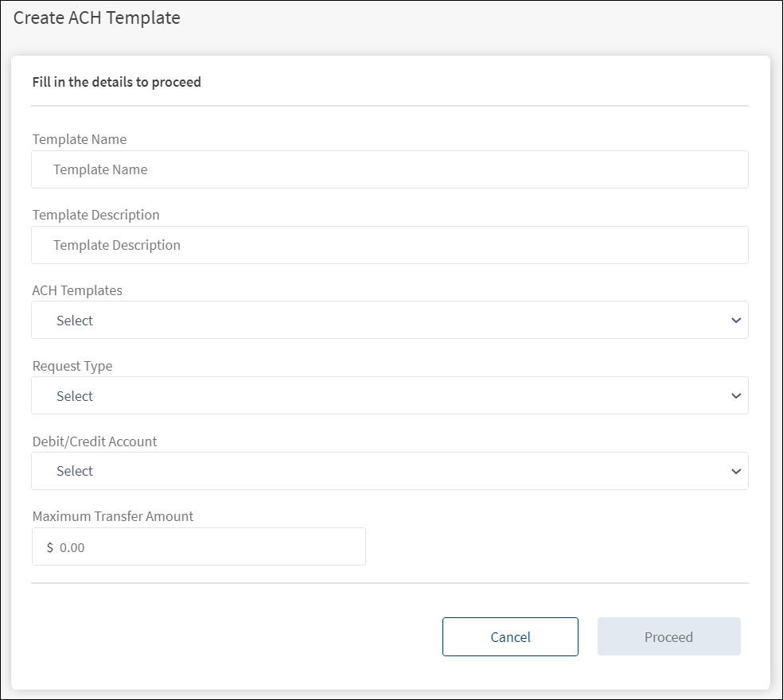
Task: Click the Request Type chevron arrow
Action: tap(735, 395)
